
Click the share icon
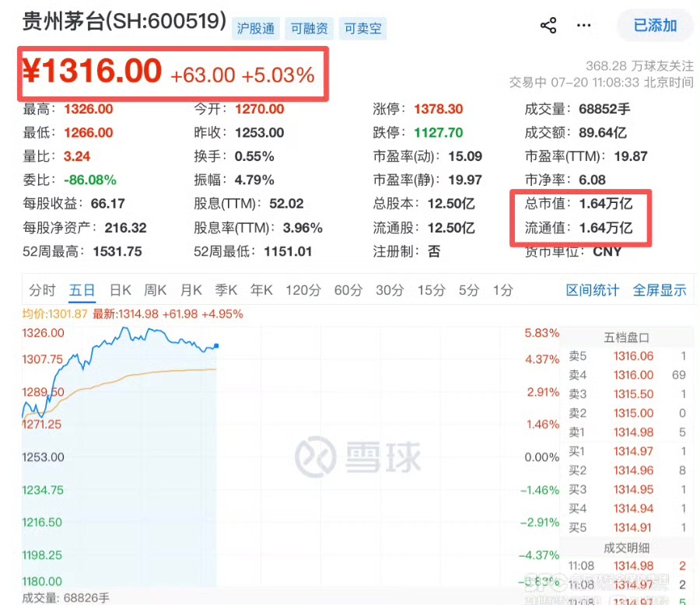(548, 26)
